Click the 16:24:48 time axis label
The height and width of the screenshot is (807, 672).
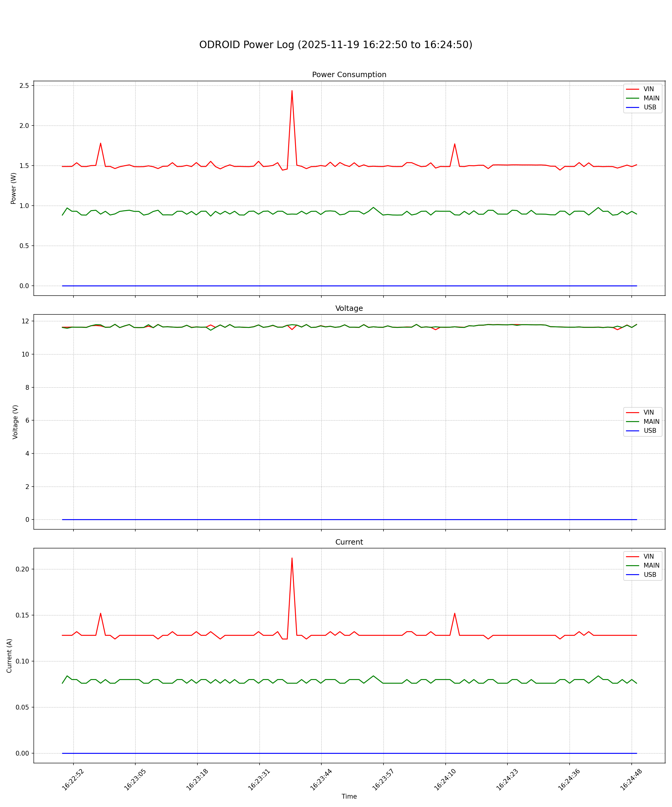631,779
